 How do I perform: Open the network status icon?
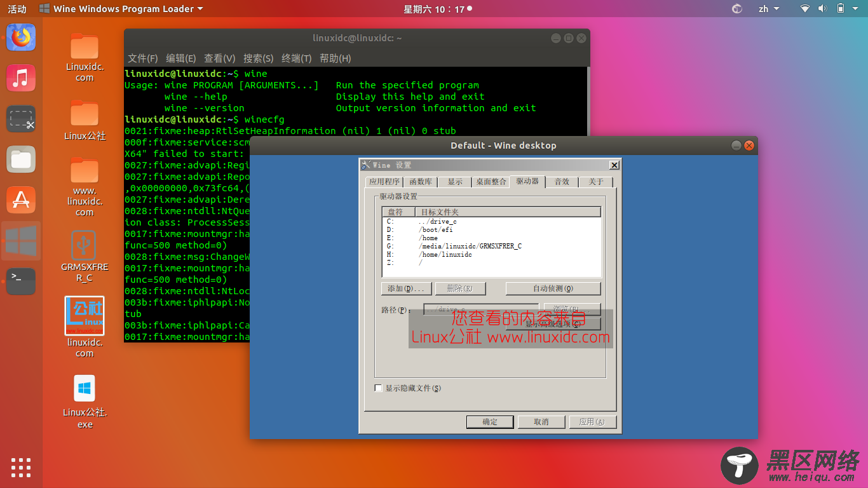coord(805,9)
